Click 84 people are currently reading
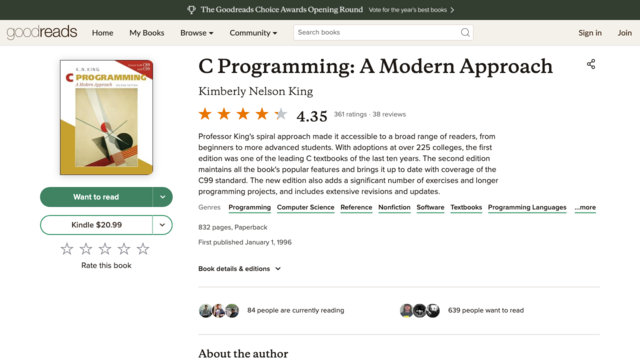The width and height of the screenshot is (640, 360). click(296, 311)
